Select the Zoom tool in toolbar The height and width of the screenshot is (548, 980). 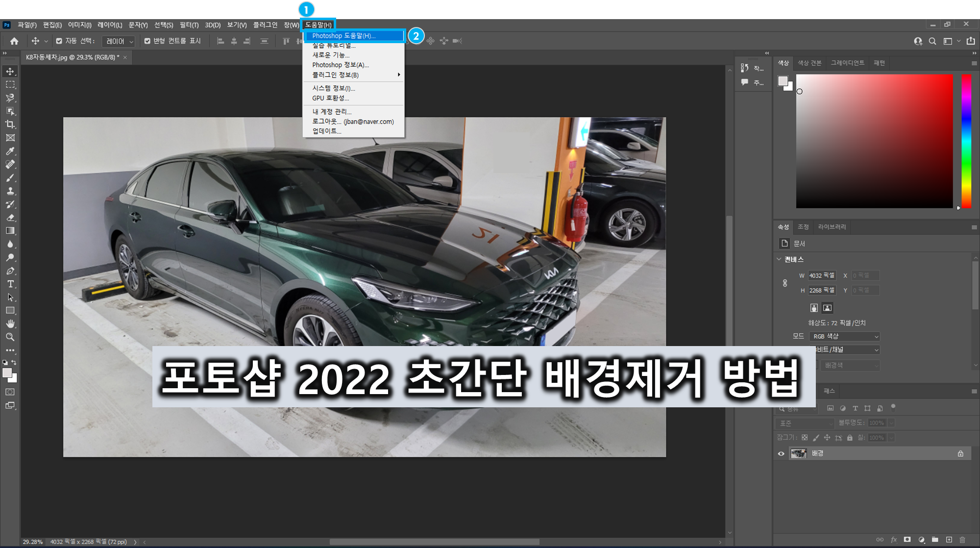click(x=10, y=337)
